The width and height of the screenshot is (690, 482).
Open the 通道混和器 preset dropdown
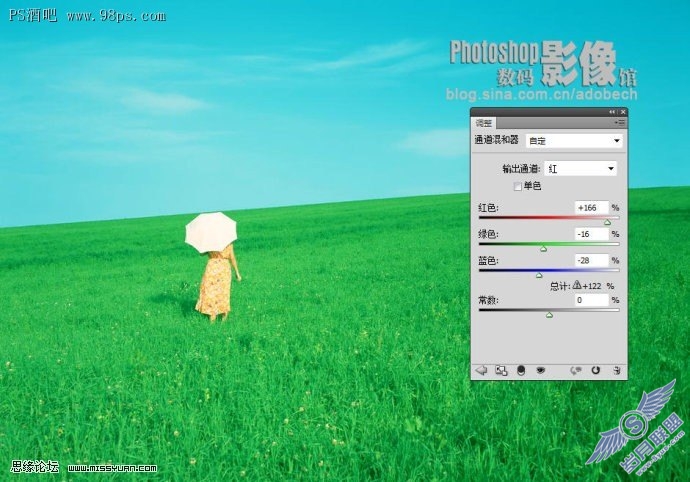[574, 141]
